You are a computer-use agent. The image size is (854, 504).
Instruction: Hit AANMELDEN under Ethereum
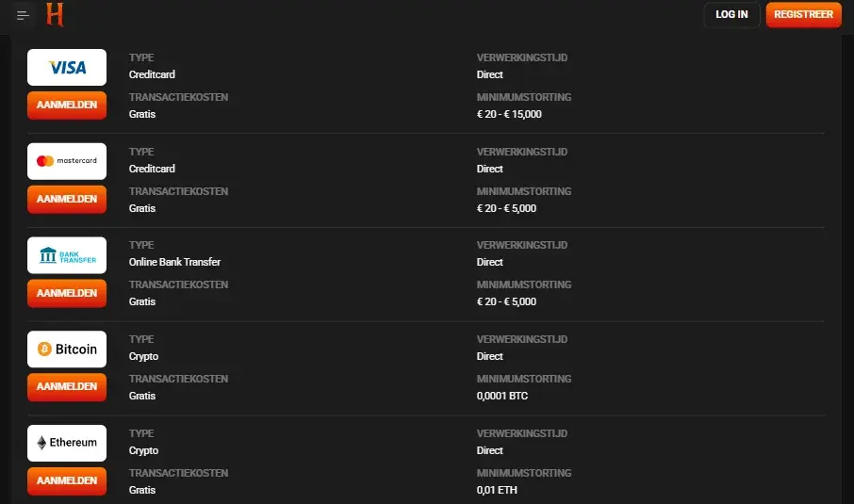[67, 480]
